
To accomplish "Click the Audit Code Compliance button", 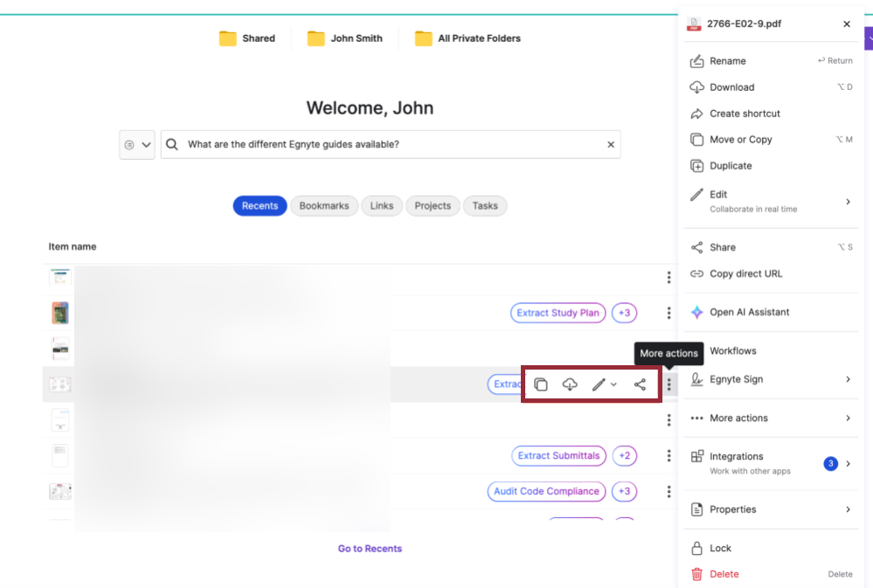I will (x=546, y=491).
